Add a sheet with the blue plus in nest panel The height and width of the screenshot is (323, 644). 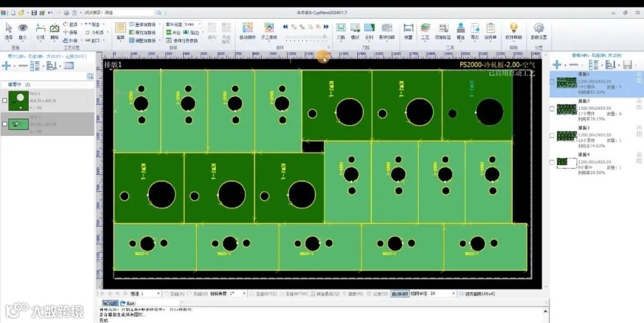pyautogui.click(x=556, y=64)
